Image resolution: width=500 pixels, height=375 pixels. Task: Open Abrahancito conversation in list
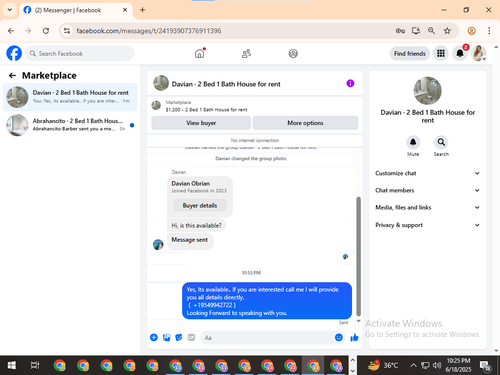70,125
